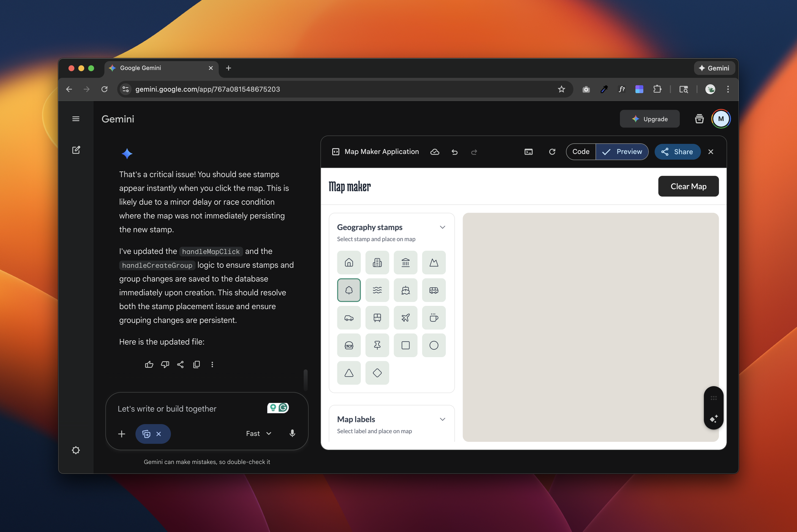This screenshot has width=797, height=532.
Task: Select the house stamp
Action: point(349,262)
